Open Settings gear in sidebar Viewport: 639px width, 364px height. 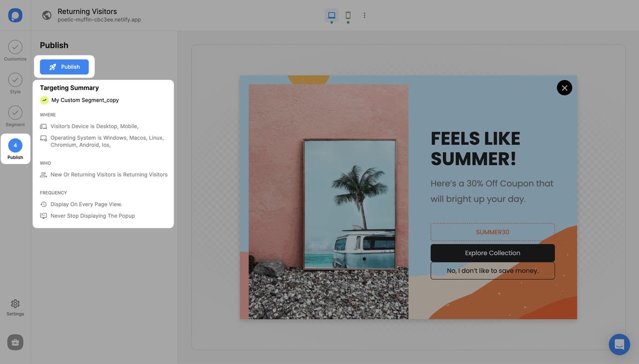click(x=15, y=307)
